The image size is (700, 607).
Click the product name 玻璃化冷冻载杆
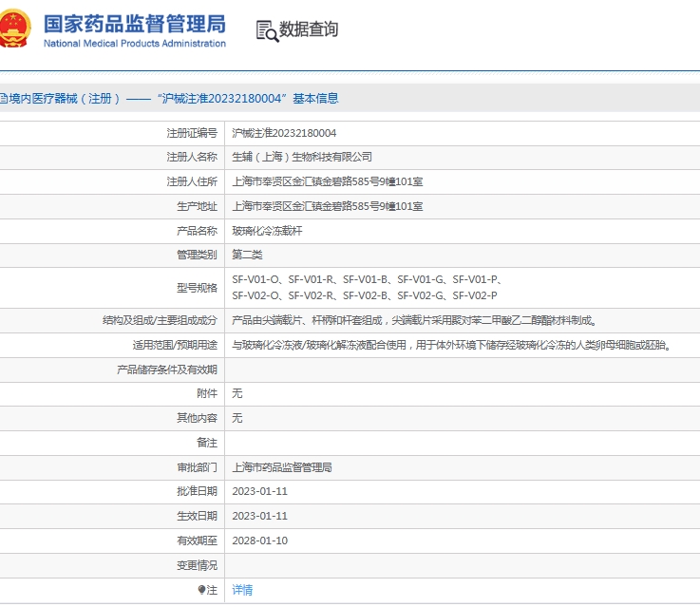point(267,231)
